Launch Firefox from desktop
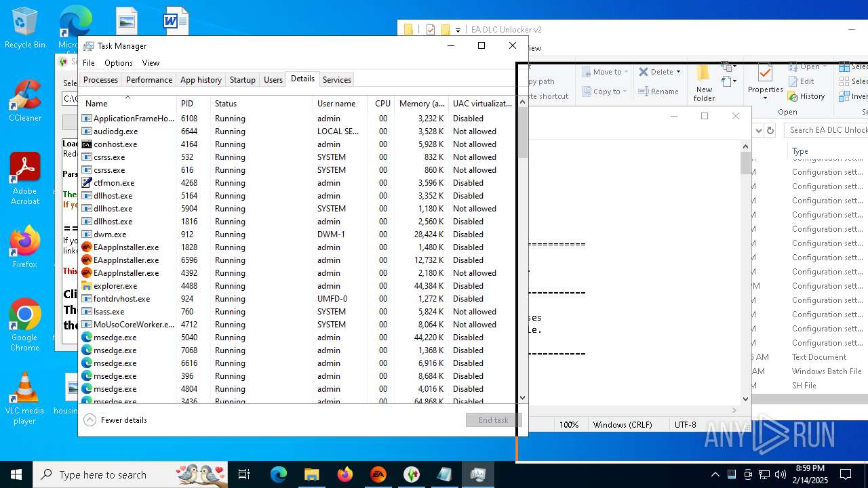 24,247
